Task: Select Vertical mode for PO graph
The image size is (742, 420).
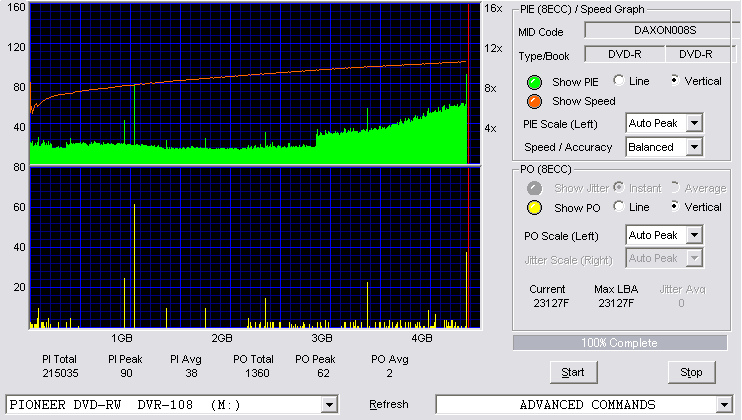Action: (x=675, y=206)
